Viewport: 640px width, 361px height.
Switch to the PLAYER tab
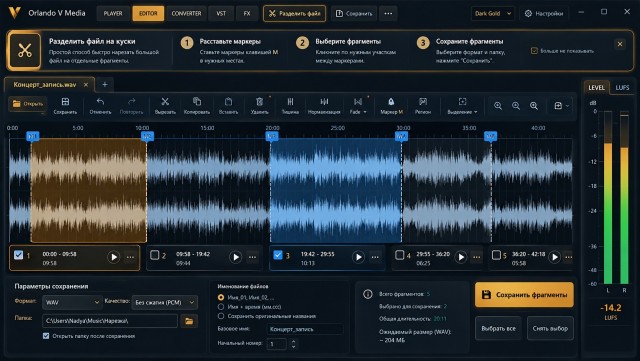[x=113, y=13]
